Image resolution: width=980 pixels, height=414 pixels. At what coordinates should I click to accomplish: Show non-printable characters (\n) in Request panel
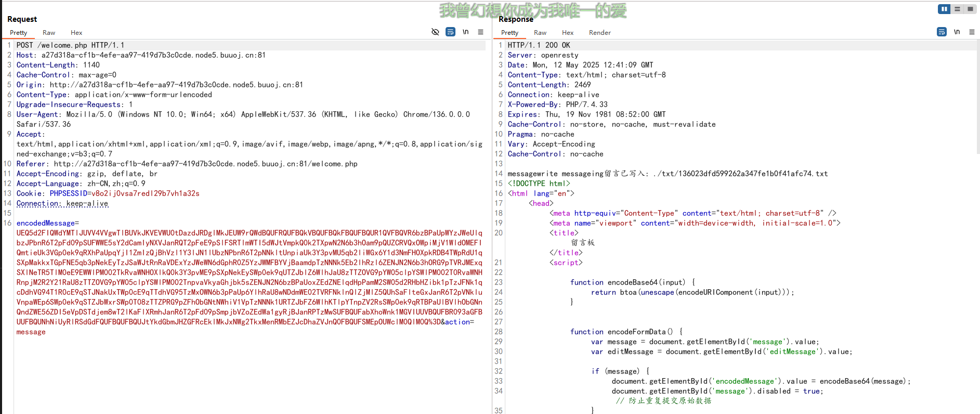[x=465, y=32]
